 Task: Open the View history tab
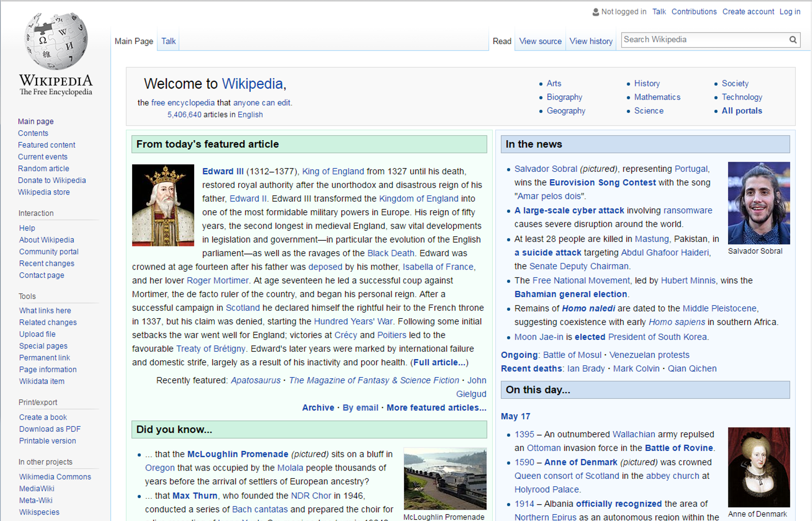coord(591,41)
